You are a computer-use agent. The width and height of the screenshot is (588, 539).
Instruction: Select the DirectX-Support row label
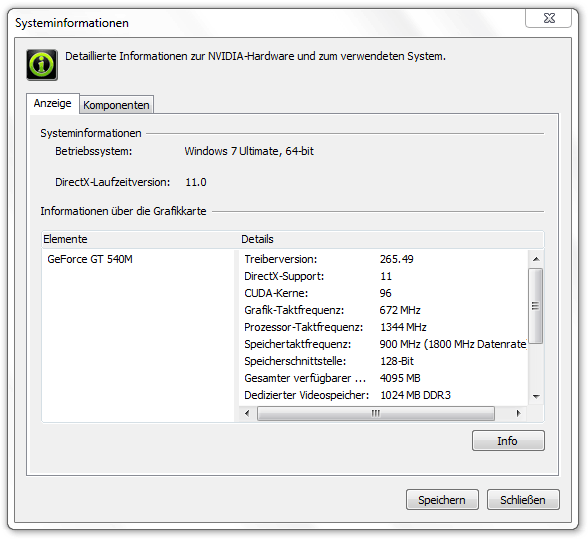coord(284,276)
